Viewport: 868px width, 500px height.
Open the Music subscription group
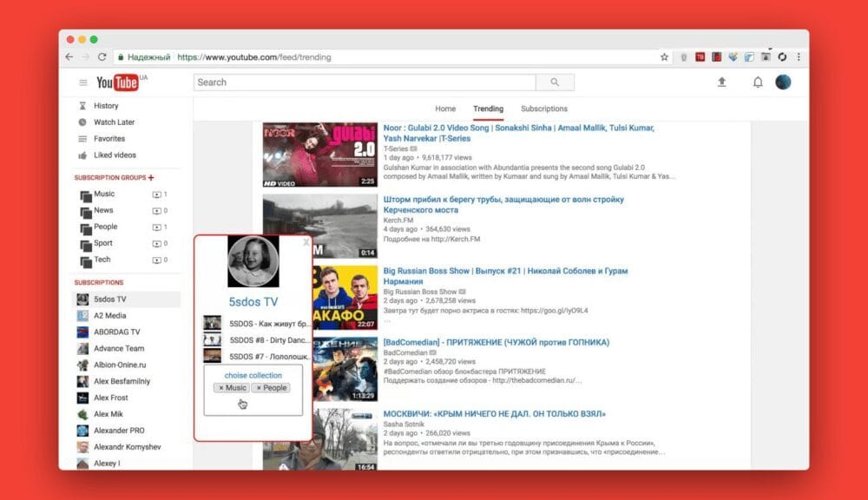(x=104, y=194)
